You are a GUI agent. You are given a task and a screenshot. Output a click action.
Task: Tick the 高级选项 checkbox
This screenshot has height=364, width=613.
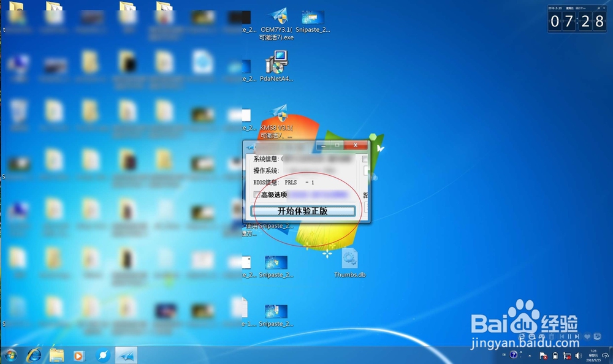click(x=256, y=194)
